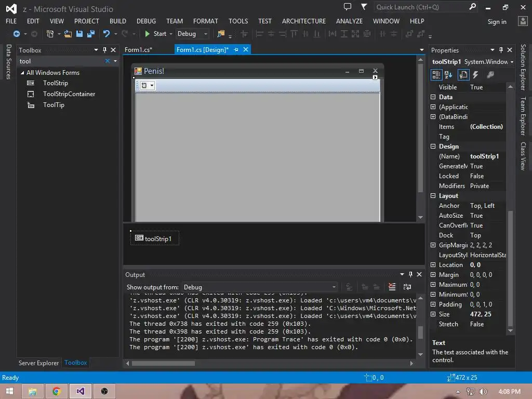Toggle word wrap in Output window

(407, 287)
